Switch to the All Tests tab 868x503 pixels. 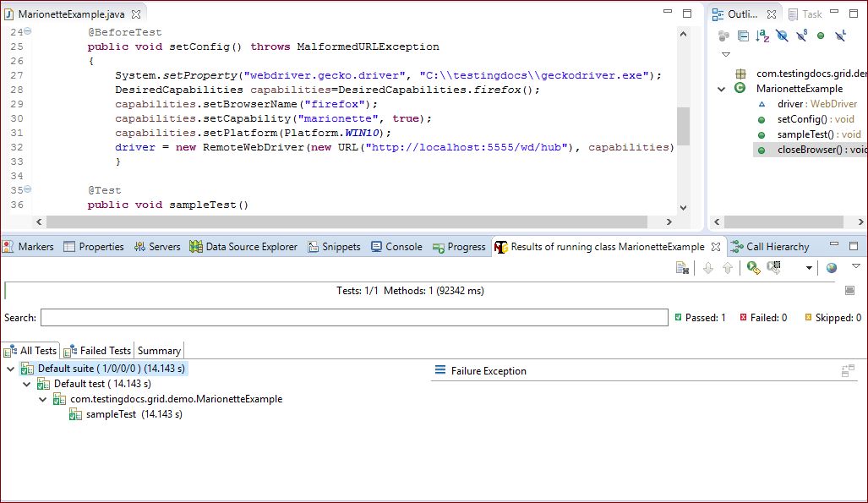coord(30,351)
